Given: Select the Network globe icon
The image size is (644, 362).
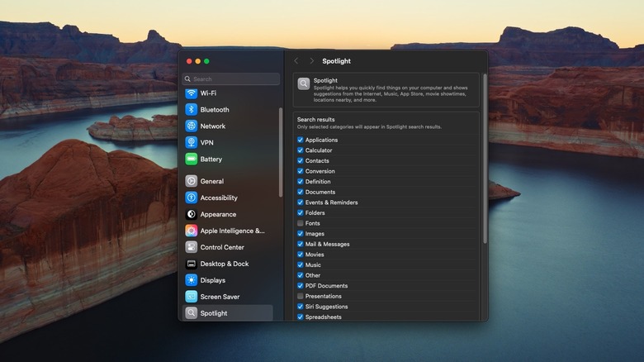Looking at the screenshot, I should click(x=192, y=126).
